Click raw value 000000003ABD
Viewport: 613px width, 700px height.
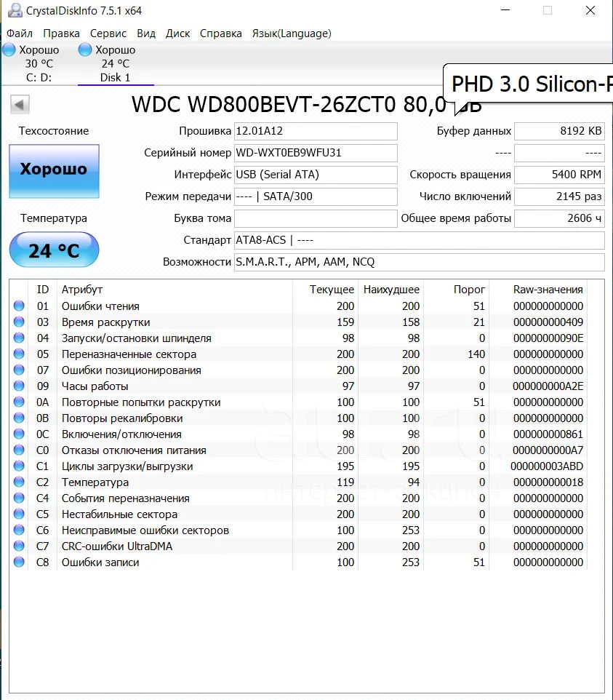[547, 466]
